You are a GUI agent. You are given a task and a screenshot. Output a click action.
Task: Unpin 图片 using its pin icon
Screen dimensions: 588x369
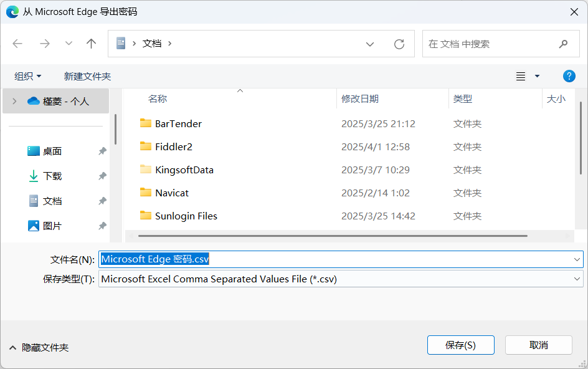[102, 226]
